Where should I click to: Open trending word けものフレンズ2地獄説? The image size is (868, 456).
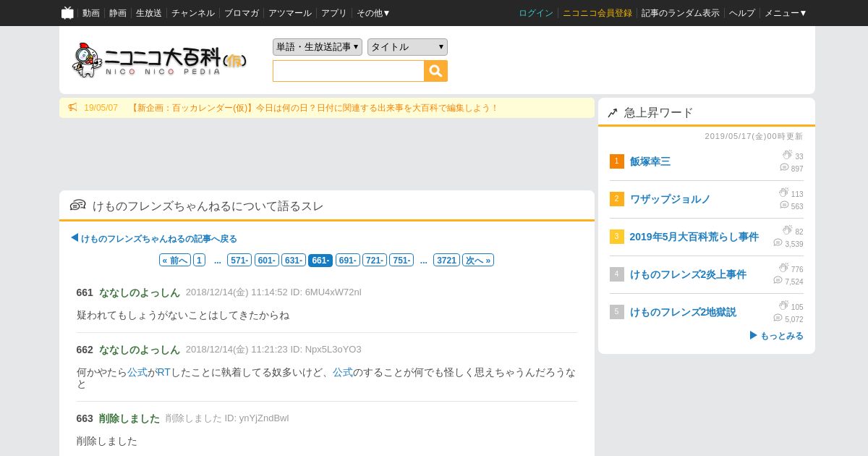tap(683, 312)
